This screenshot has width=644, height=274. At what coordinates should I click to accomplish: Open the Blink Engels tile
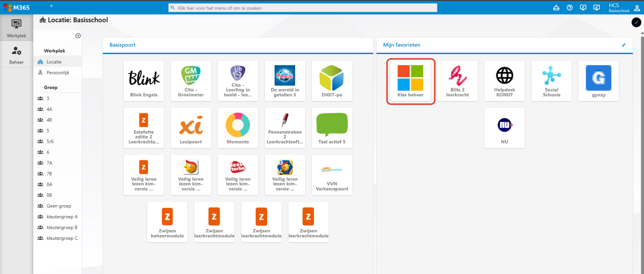click(x=144, y=81)
